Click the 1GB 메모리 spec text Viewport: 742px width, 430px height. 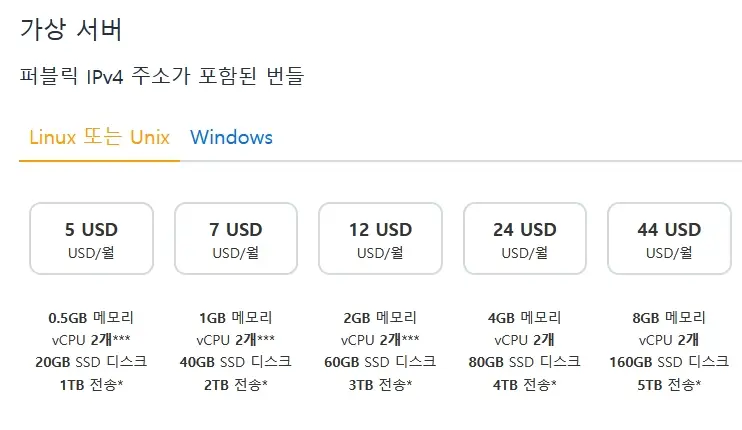pyautogui.click(x=236, y=317)
